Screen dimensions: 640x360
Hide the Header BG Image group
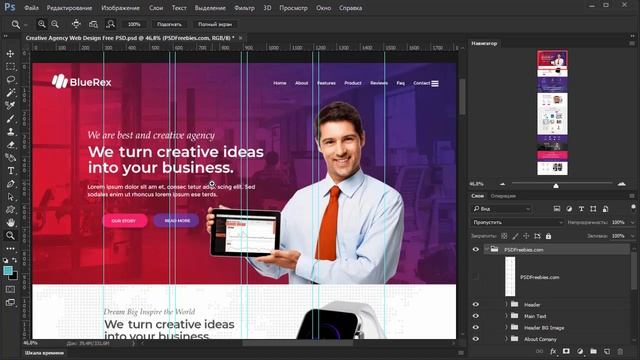(x=476, y=327)
